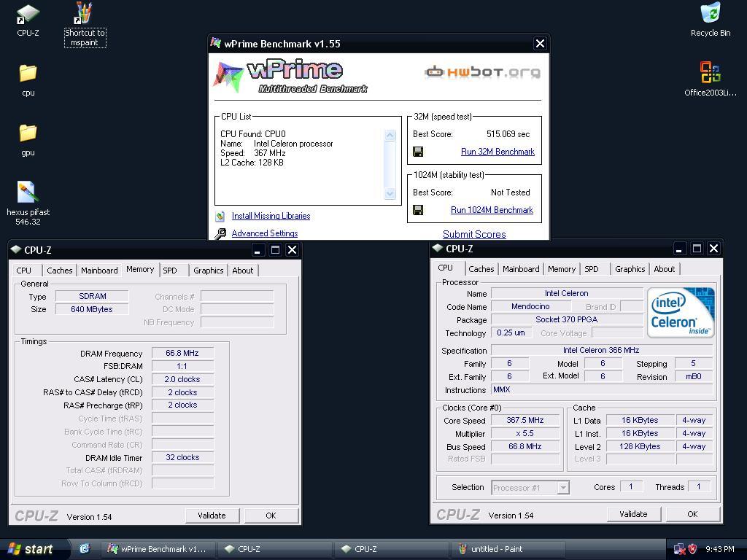Switch to Caches tab in left CPU-Z window
Viewport: 747px width, 560px height.
(60, 271)
